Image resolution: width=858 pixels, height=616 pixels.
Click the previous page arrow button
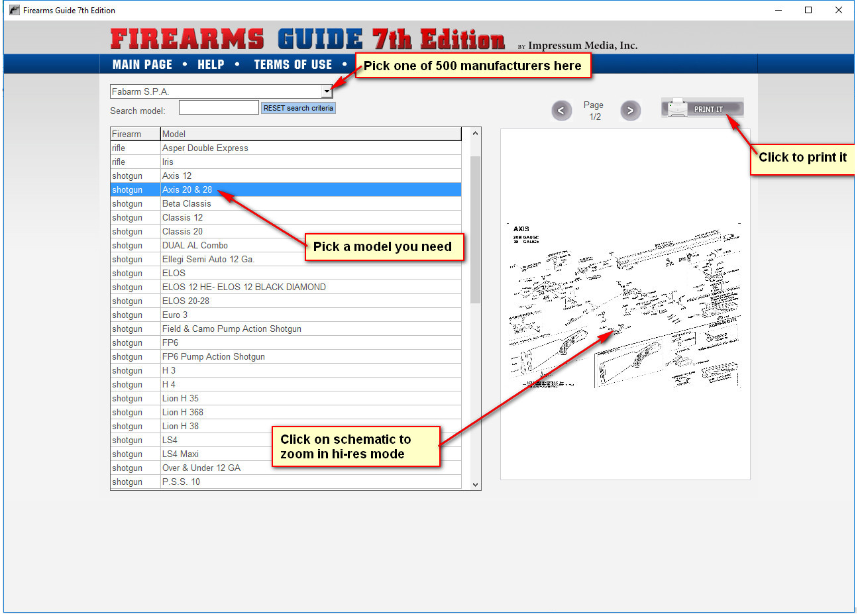click(561, 111)
